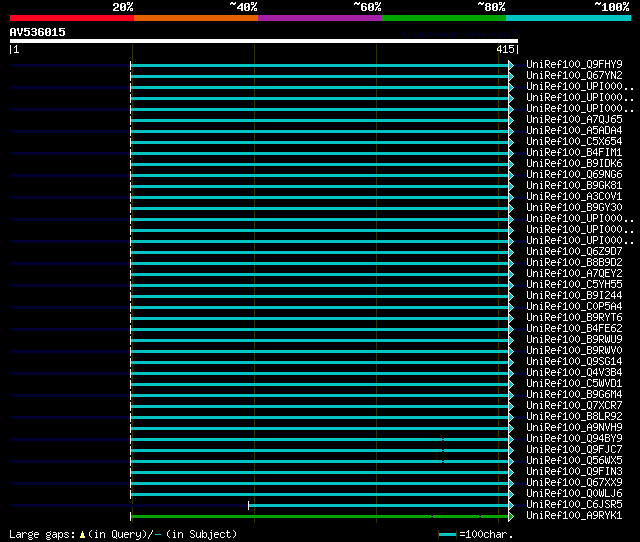Click the red 20% legend color segment

coord(72,18)
